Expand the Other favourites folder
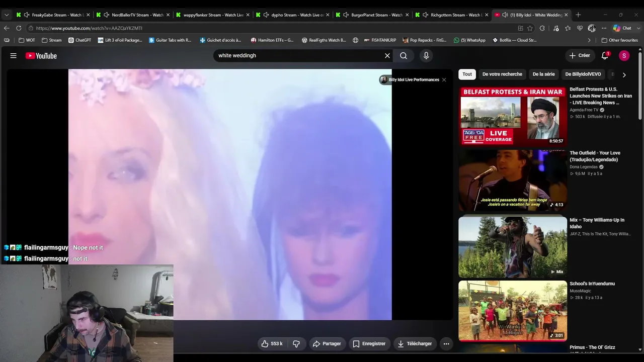Screen dimensions: 644x362 [619, 40]
